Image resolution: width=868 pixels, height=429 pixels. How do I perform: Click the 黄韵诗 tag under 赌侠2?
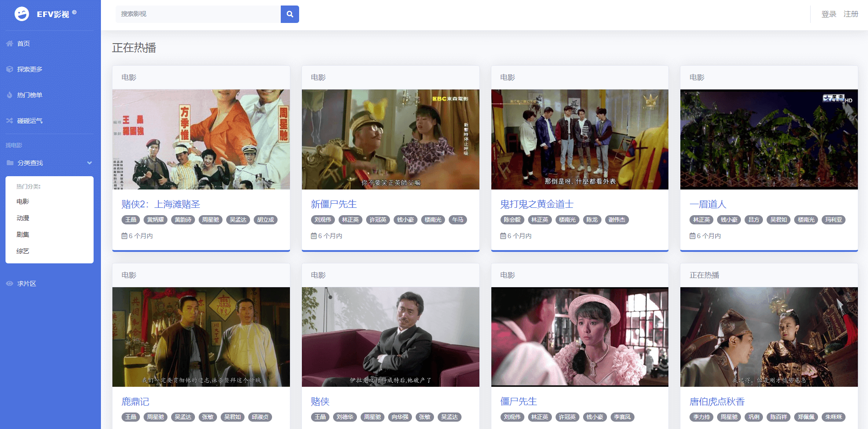183,220
